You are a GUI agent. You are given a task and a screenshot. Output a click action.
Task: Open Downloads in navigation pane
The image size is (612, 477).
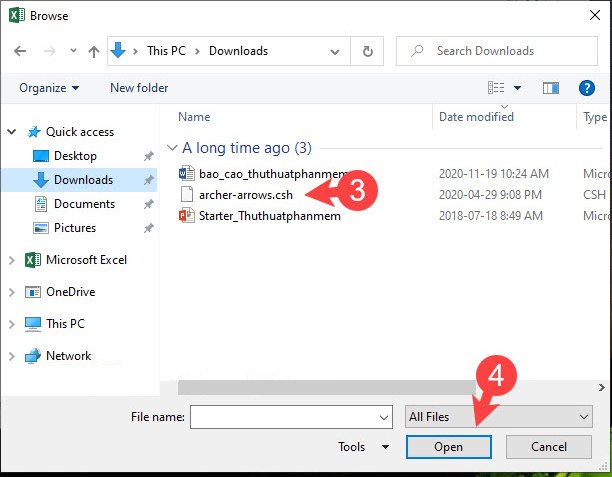coord(84,180)
